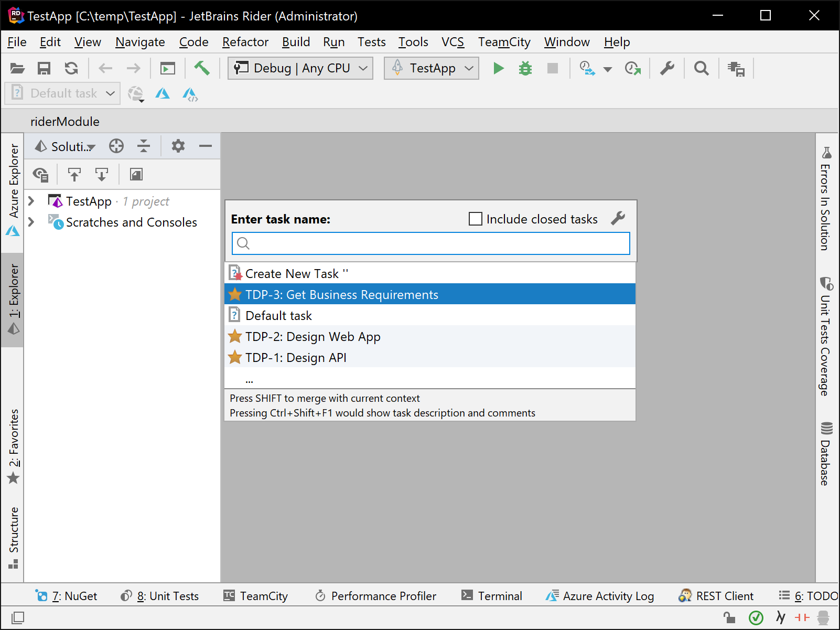Collapse all nodes in Solution panel
Viewport: 840px width, 630px height.
click(x=144, y=146)
